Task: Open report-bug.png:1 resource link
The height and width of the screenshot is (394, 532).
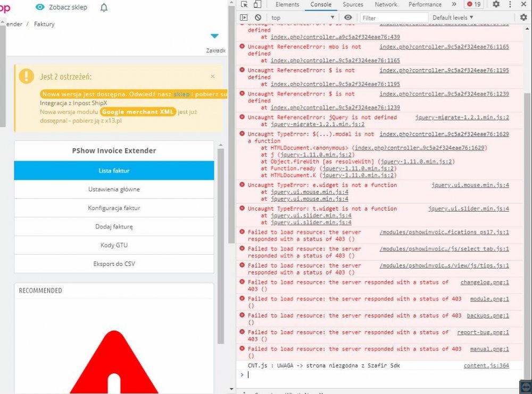Action: pos(483,332)
